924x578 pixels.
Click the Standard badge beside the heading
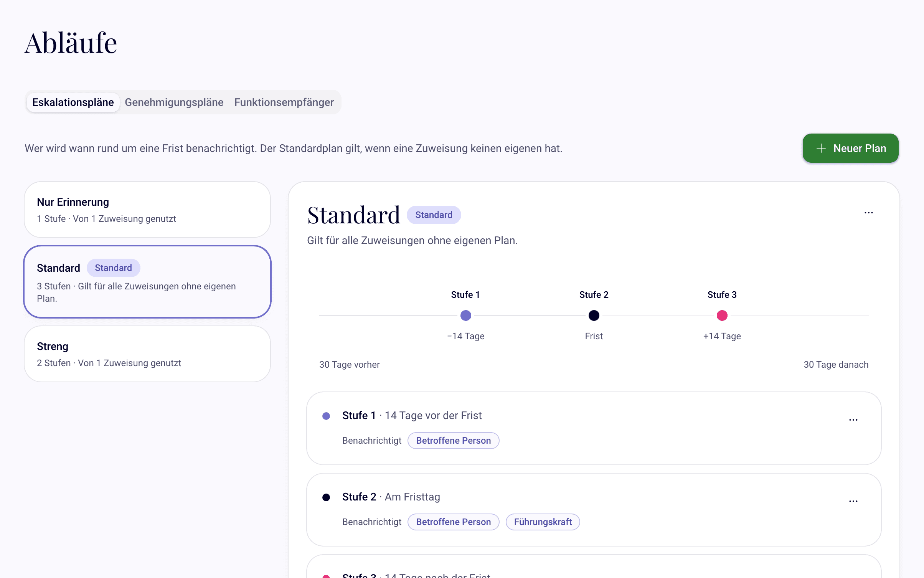click(x=434, y=215)
